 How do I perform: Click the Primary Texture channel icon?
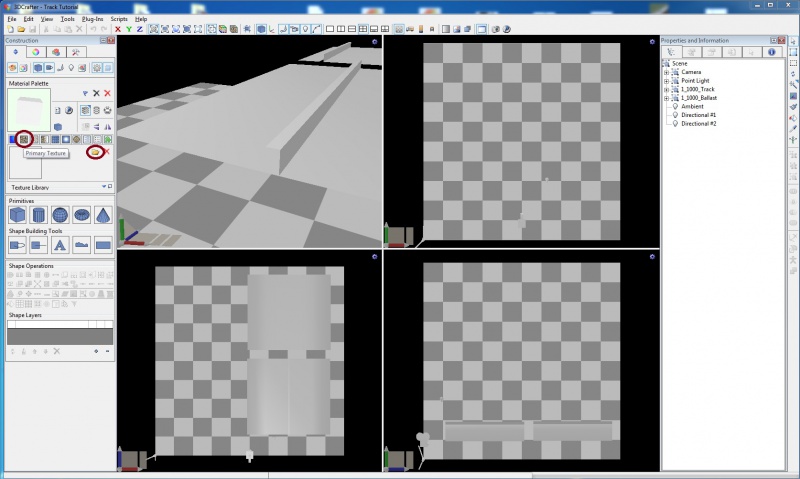[23, 139]
